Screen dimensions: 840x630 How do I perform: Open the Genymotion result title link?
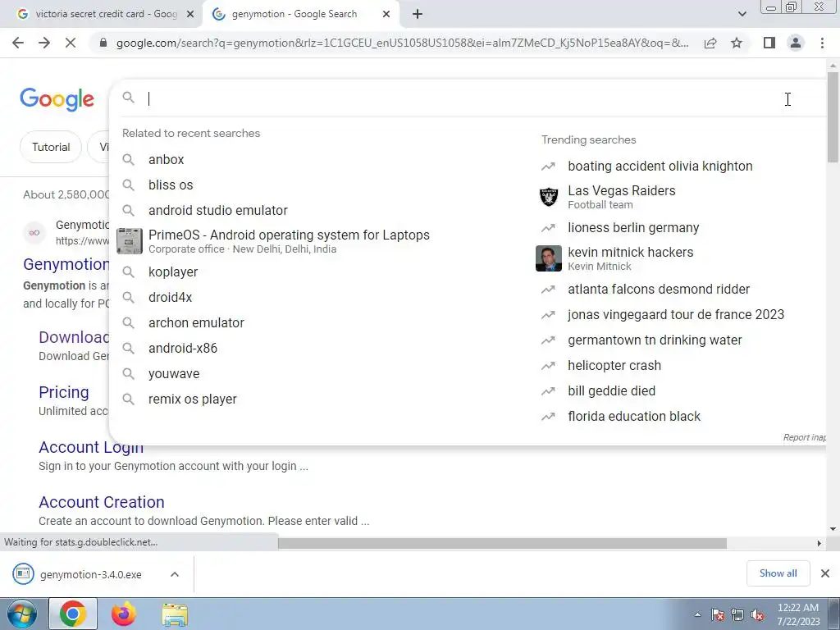coord(66,264)
